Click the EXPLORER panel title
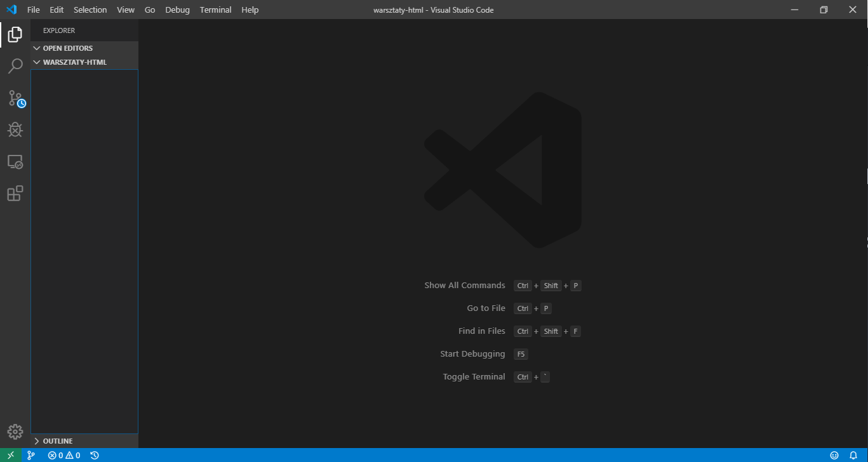 pos(59,30)
